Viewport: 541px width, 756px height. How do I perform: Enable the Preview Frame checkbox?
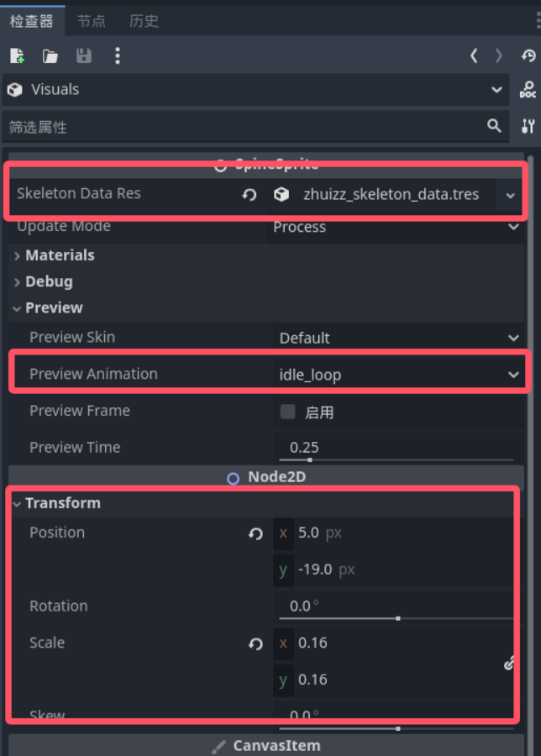click(x=288, y=412)
